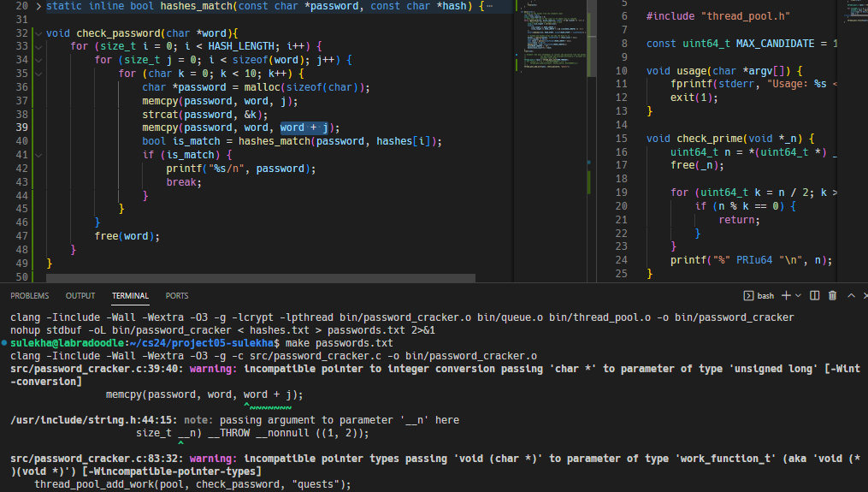Kill terminal using the trash icon
This screenshot has width=868, height=492.
tap(833, 295)
